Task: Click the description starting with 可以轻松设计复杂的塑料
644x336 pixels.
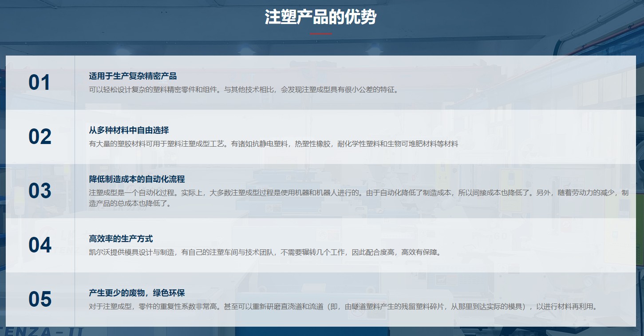Action: [x=244, y=89]
